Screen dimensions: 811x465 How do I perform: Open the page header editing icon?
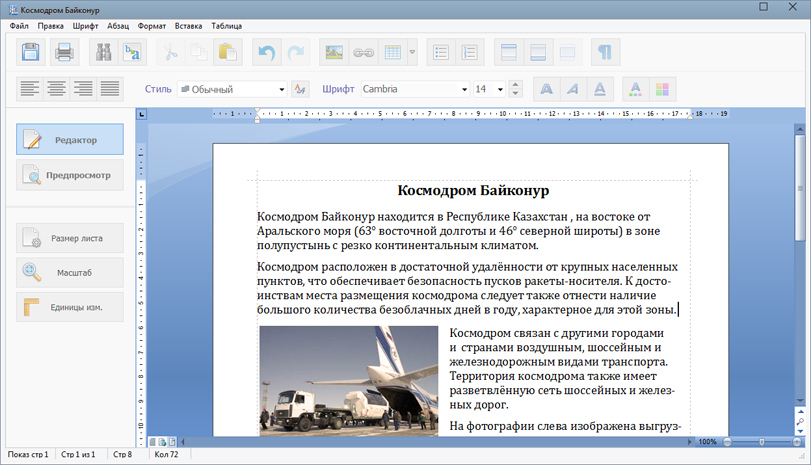(509, 52)
